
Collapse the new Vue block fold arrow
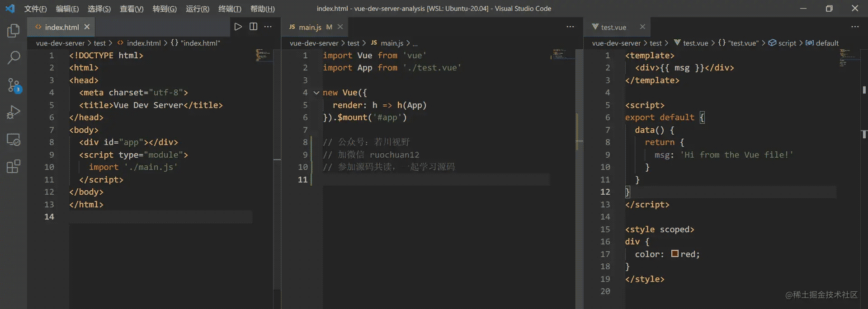pyautogui.click(x=316, y=93)
